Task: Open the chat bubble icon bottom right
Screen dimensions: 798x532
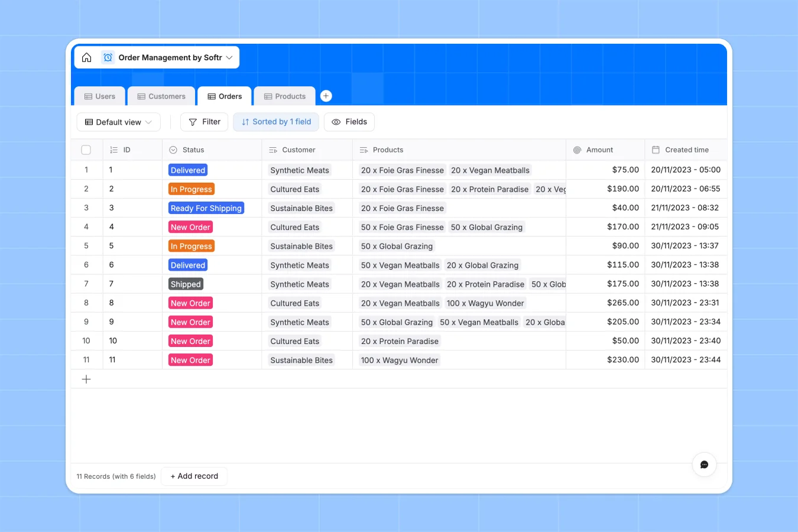Action: pos(704,465)
